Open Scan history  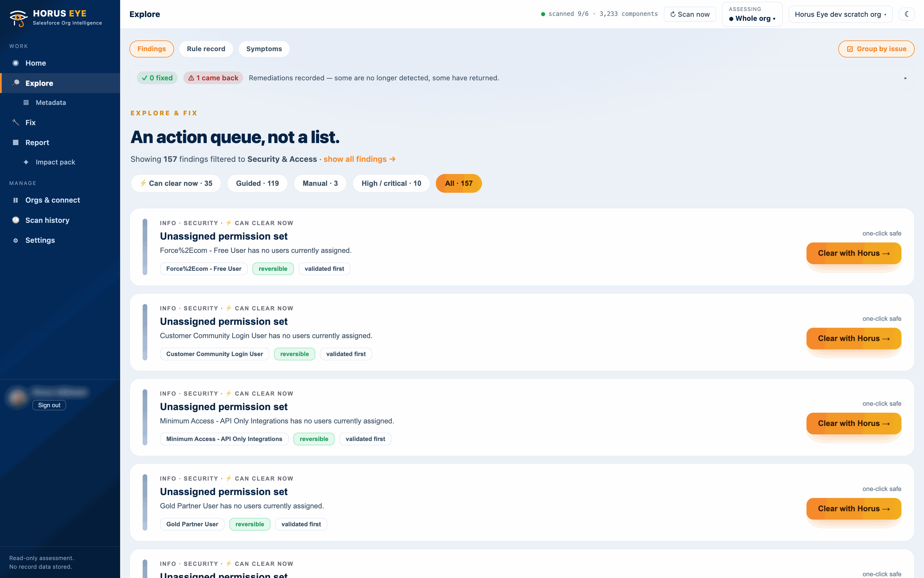click(60, 220)
